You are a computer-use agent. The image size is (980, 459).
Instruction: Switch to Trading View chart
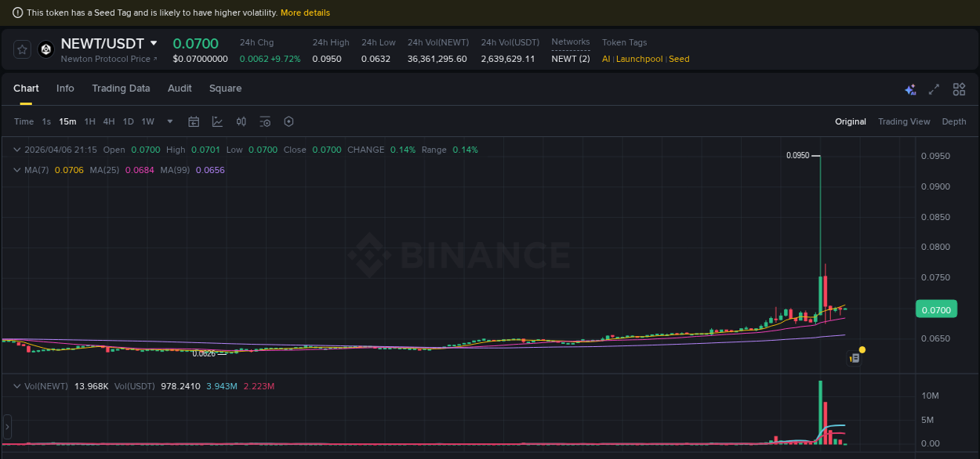click(x=904, y=121)
